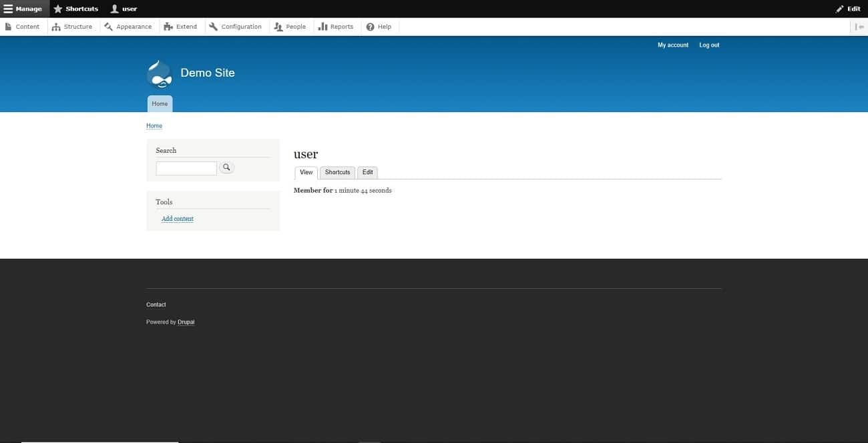868x443 pixels.
Task: Click the Help question-mark icon
Action: (370, 26)
